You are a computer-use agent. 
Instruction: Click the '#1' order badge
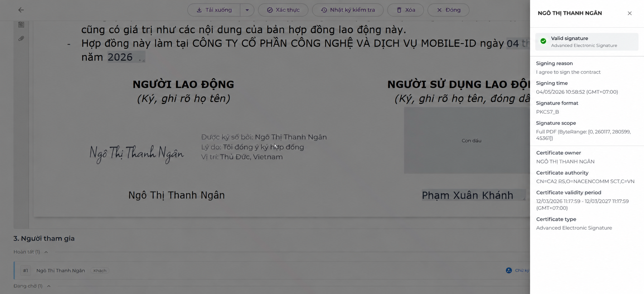[26, 271]
